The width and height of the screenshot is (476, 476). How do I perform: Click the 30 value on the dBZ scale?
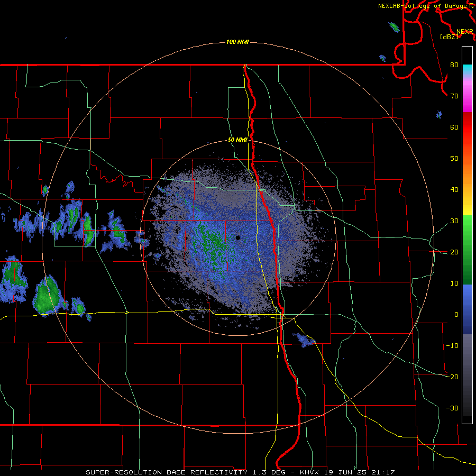(454, 221)
